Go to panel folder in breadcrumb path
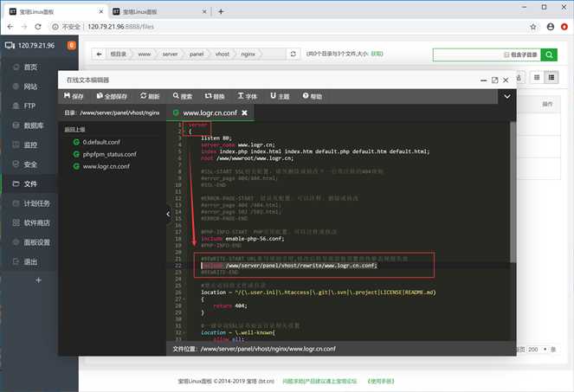The height and width of the screenshot is (392, 574). (x=197, y=54)
